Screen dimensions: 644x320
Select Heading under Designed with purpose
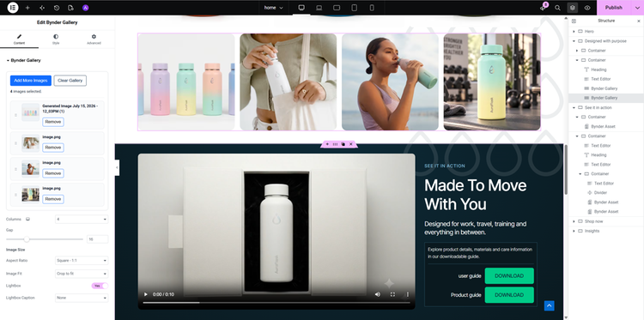(598, 69)
